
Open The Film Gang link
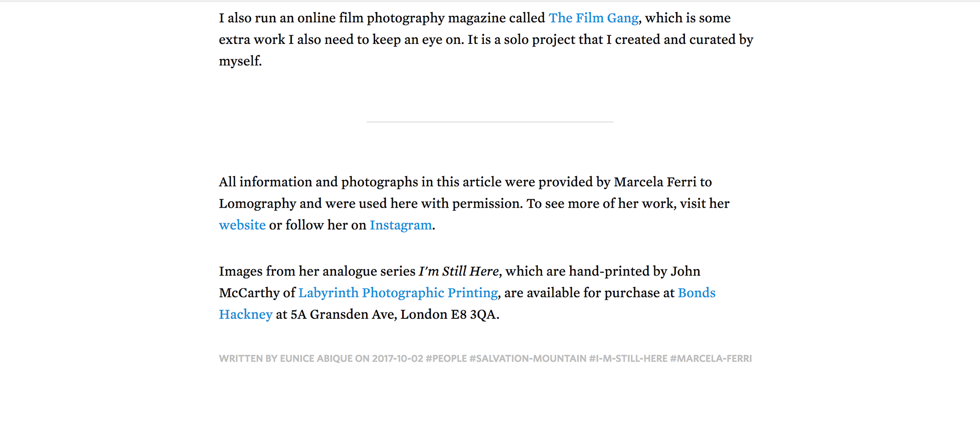pyautogui.click(x=593, y=18)
